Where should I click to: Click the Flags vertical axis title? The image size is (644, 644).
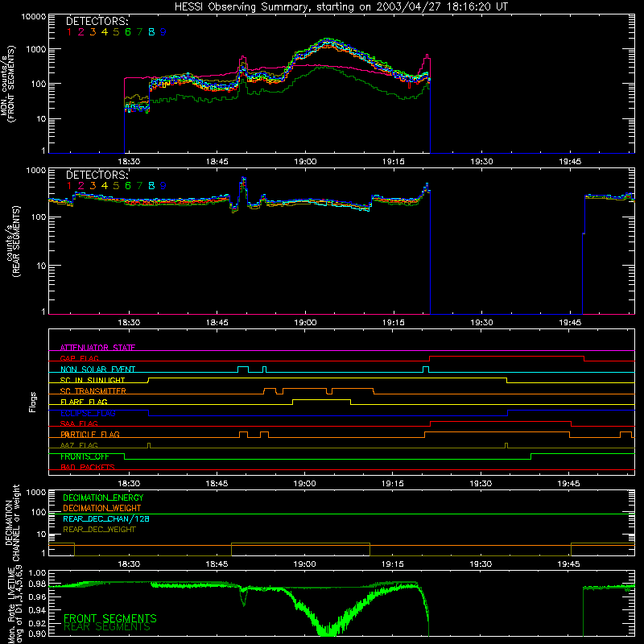point(33,402)
